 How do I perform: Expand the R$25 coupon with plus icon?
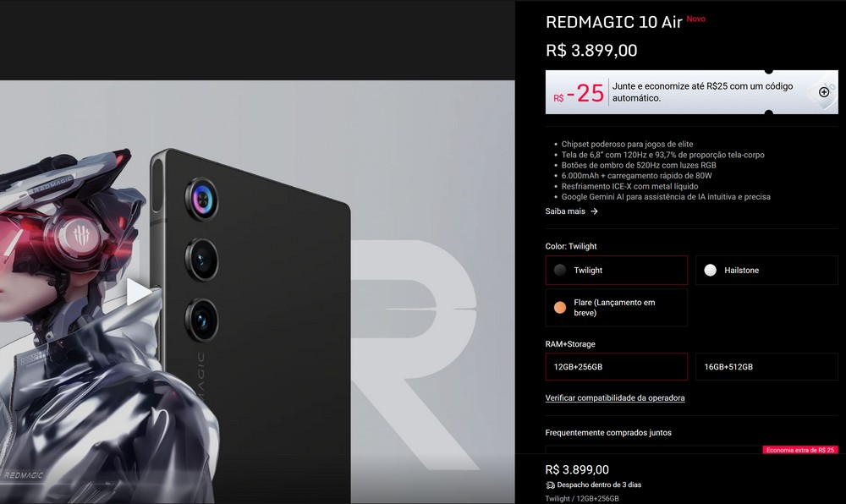[x=824, y=92]
